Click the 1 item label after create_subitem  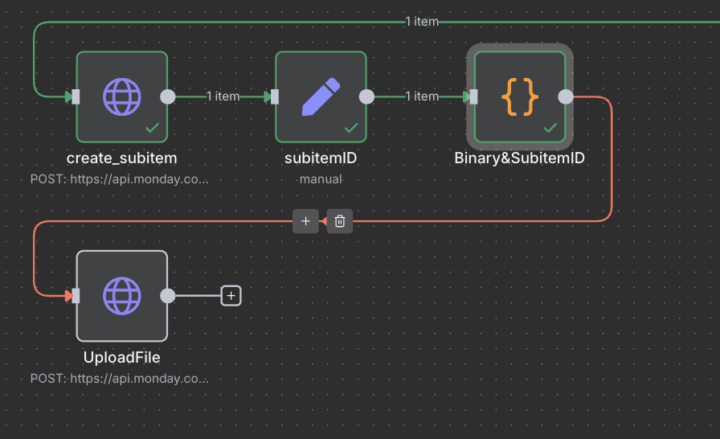[223, 96]
